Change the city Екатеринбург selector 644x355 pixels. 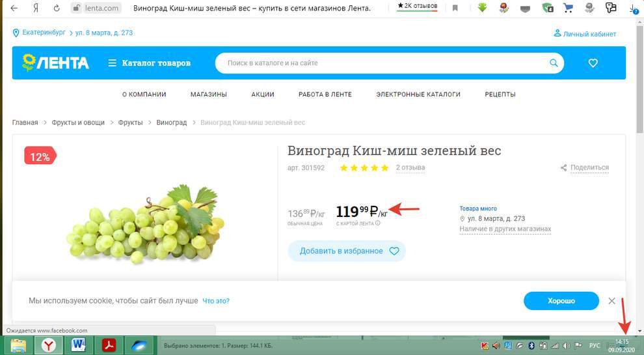pos(40,33)
